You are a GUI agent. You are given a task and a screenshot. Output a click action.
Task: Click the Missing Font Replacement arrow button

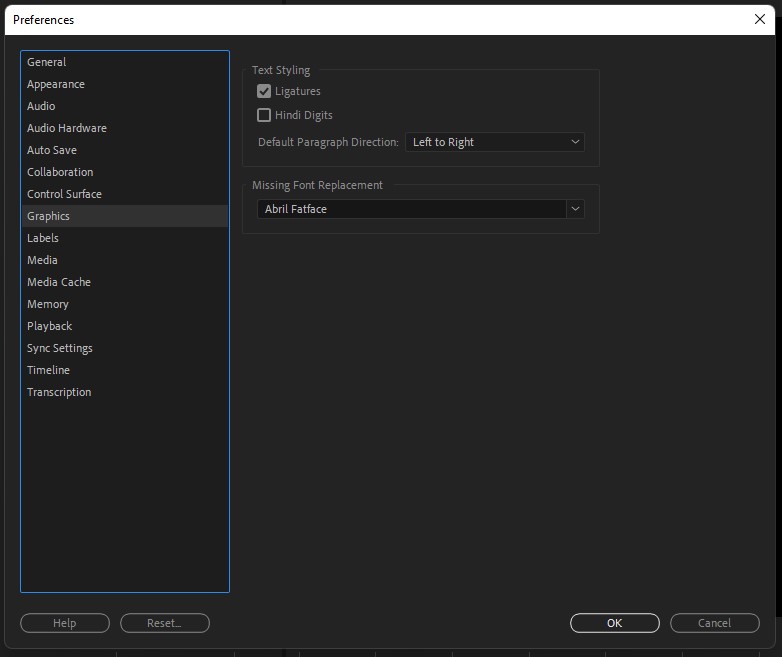point(575,209)
